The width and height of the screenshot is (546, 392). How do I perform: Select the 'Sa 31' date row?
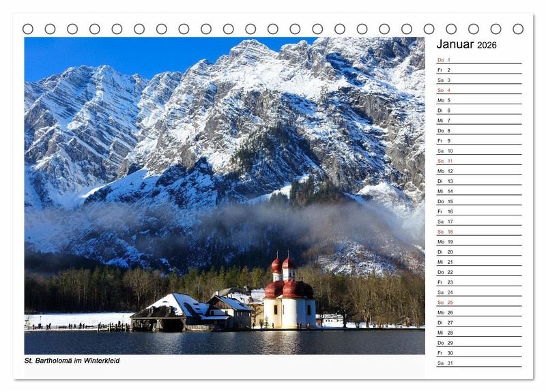point(479,363)
